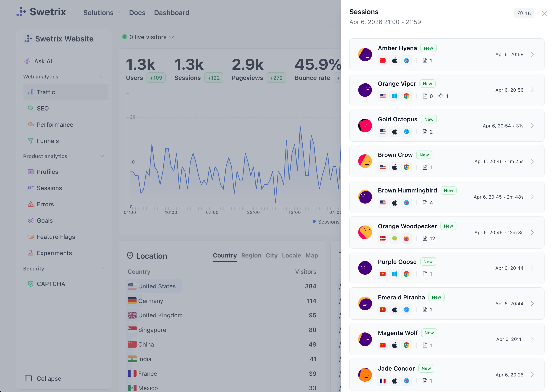Click the Performance gauge icon
Viewport: 553px width, 392px height.
pyautogui.click(x=31, y=125)
